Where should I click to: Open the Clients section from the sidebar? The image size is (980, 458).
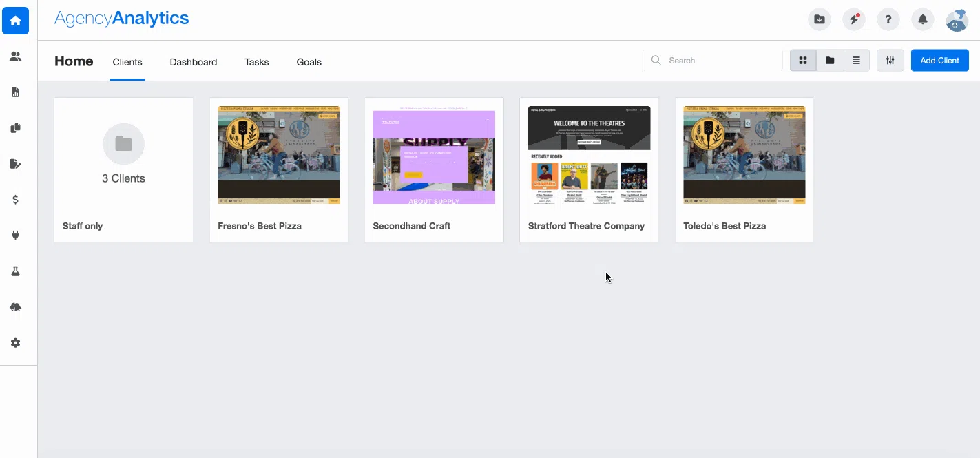[x=15, y=56]
